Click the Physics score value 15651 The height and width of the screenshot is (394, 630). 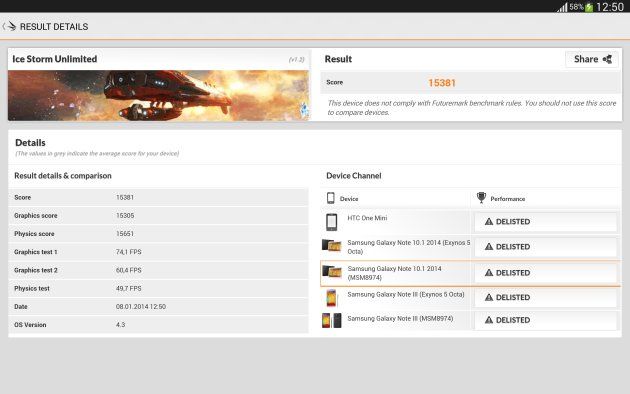(125, 234)
